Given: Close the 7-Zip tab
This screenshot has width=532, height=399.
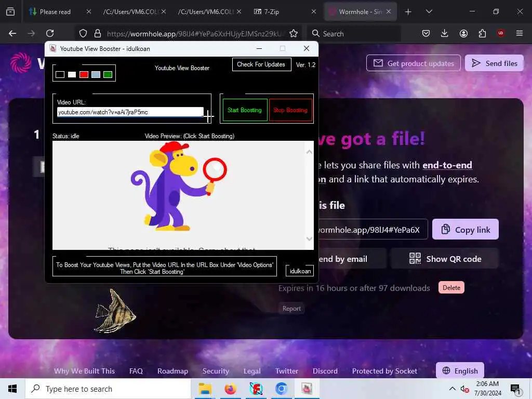Looking at the screenshot, I should pos(314,12).
